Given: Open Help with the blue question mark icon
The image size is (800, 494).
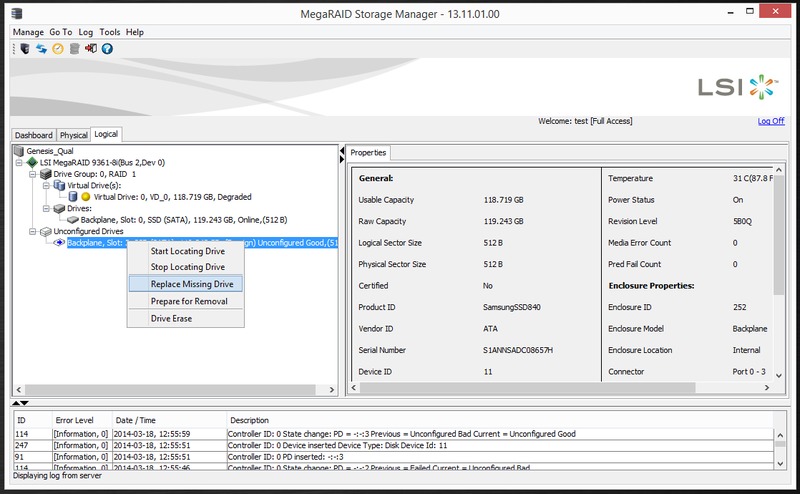Looking at the screenshot, I should click(107, 48).
